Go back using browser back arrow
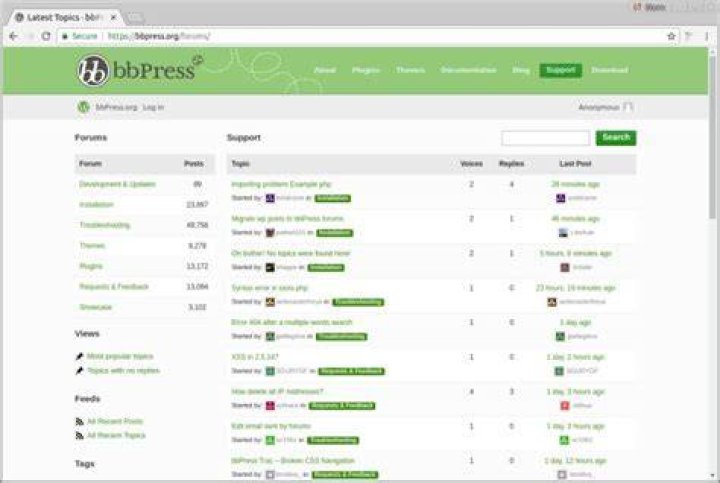720x483 pixels. [13, 36]
